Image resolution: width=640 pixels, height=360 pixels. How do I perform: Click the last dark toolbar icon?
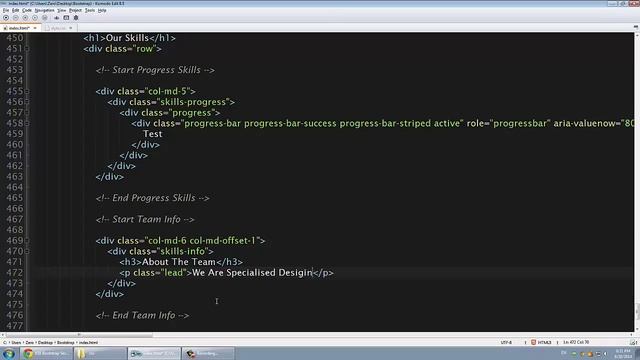[x=76, y=18]
